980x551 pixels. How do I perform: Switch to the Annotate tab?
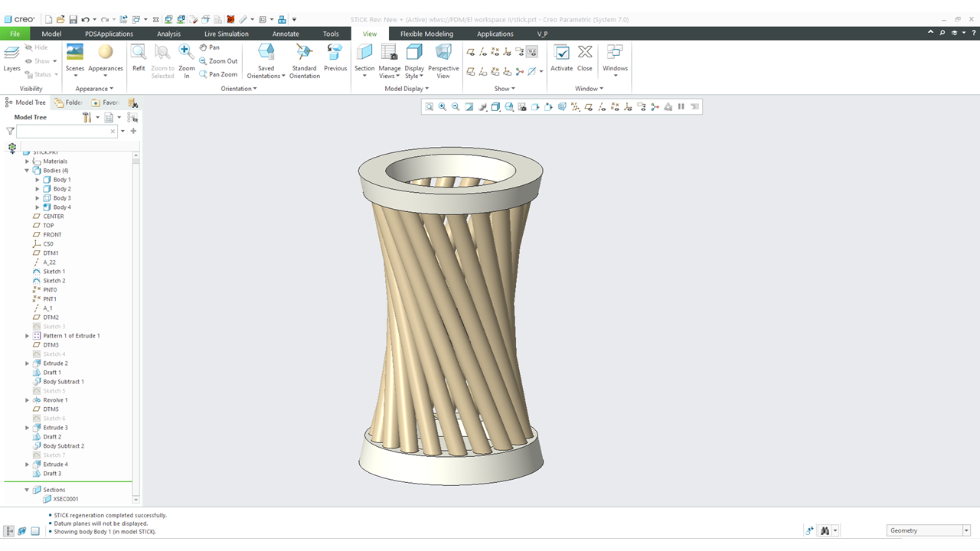(x=286, y=34)
